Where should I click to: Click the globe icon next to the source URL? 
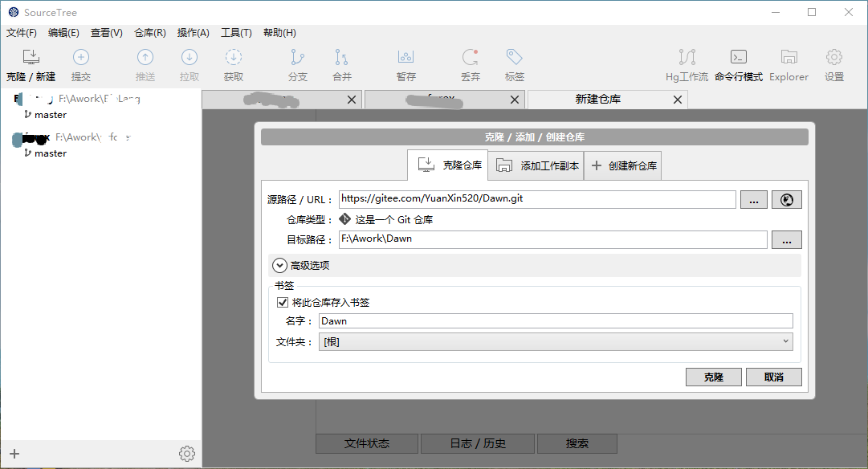coord(787,200)
